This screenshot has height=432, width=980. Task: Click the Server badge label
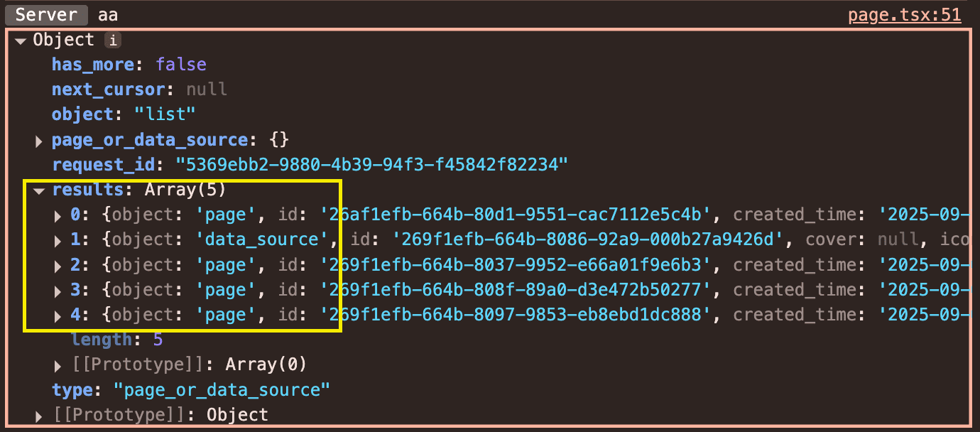click(x=46, y=15)
